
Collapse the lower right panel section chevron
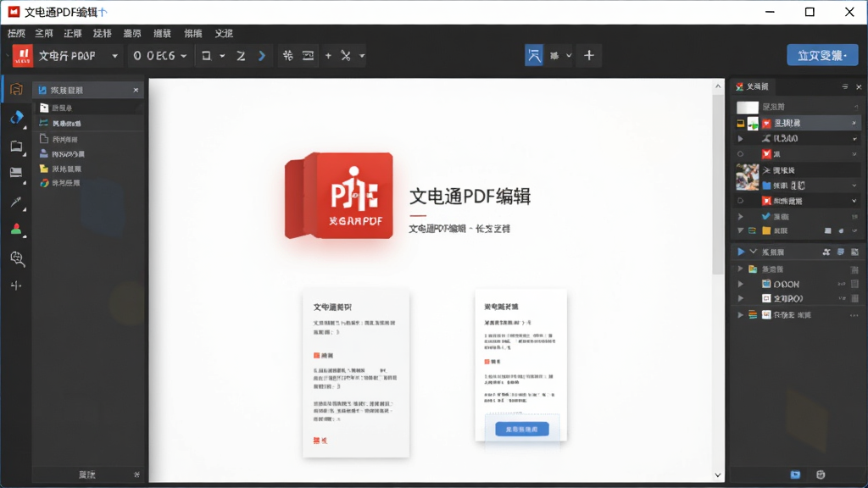(x=753, y=252)
